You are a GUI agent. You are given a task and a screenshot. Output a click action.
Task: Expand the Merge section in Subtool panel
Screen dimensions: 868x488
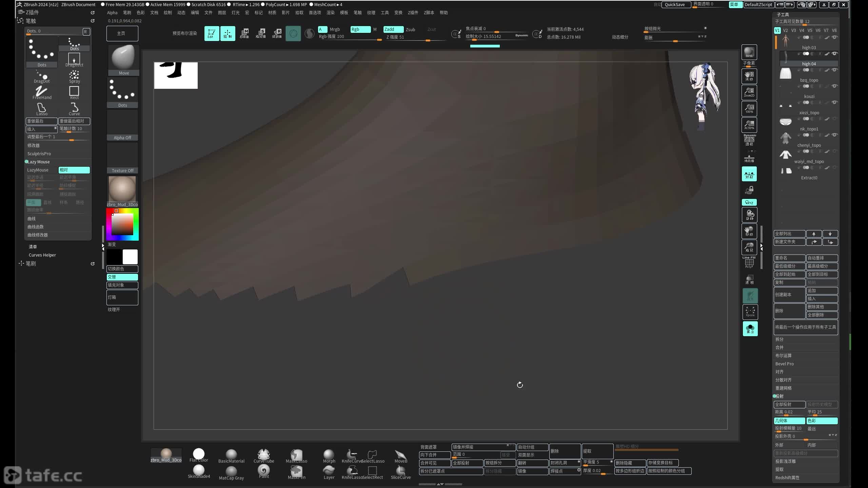point(779,347)
